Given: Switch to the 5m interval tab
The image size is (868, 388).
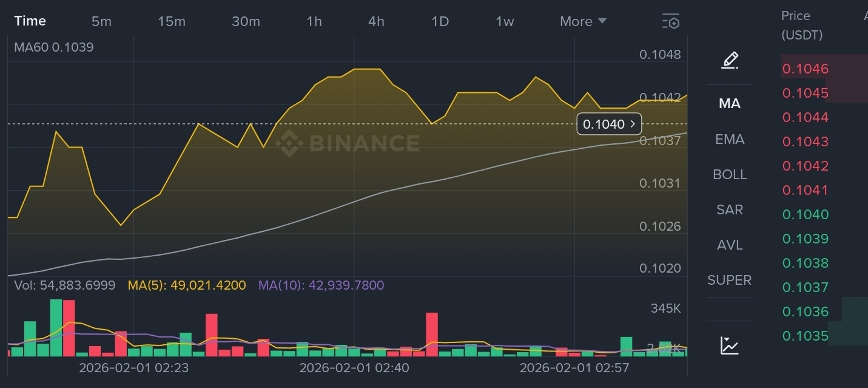Looking at the screenshot, I should pos(101,22).
